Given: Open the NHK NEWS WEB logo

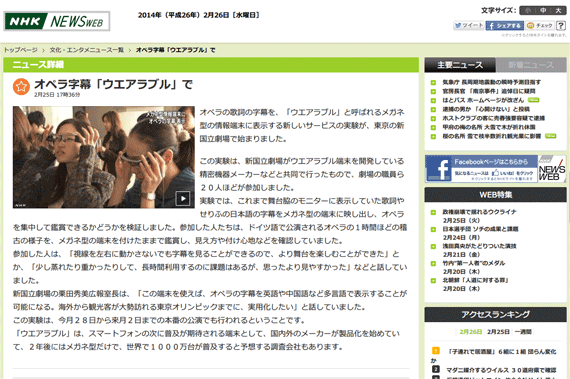Looking at the screenshot, I should 57,21.
